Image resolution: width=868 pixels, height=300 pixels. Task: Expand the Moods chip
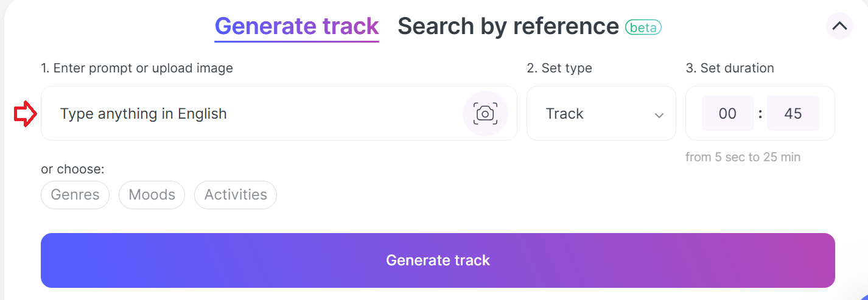coord(152,195)
